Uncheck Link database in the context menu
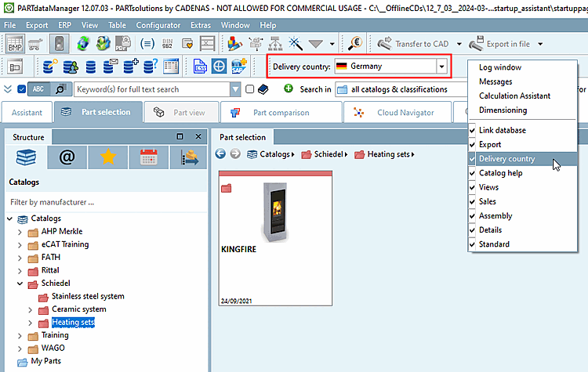The height and width of the screenshot is (372, 588). tap(522, 130)
